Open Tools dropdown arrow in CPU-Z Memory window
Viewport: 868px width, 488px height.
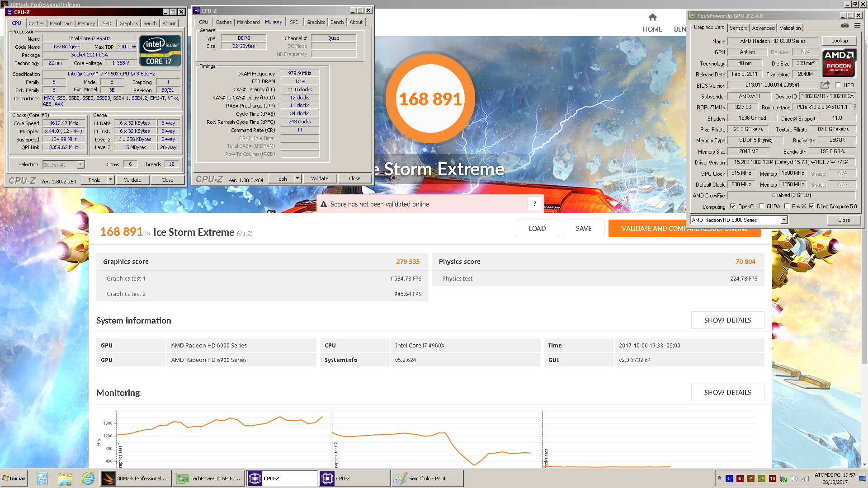(x=297, y=178)
